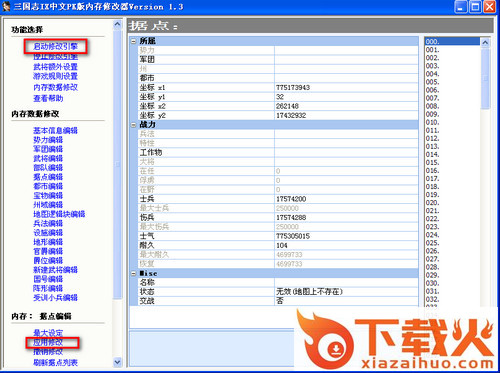Open 部队编辑 link
The image size is (500, 373).
pyautogui.click(x=48, y=168)
